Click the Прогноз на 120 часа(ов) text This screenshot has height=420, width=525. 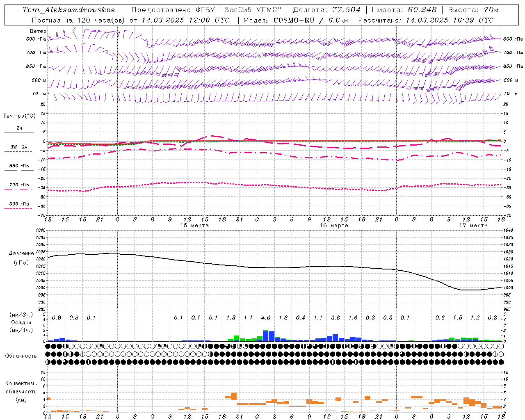coord(79,20)
